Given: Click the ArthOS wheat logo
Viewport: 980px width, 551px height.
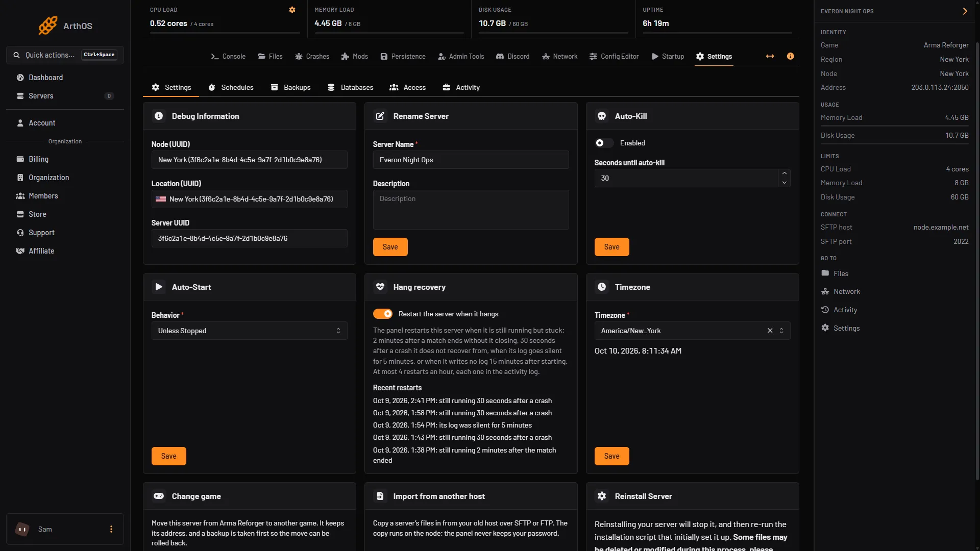Looking at the screenshot, I should [x=48, y=26].
